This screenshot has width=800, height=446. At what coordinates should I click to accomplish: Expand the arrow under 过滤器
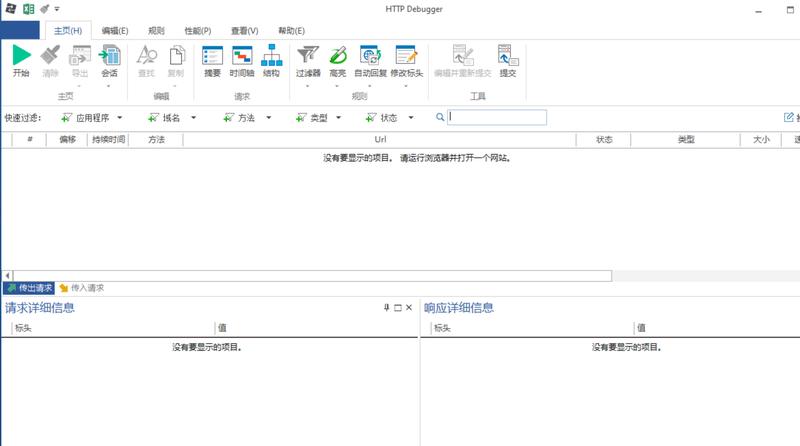click(x=307, y=86)
